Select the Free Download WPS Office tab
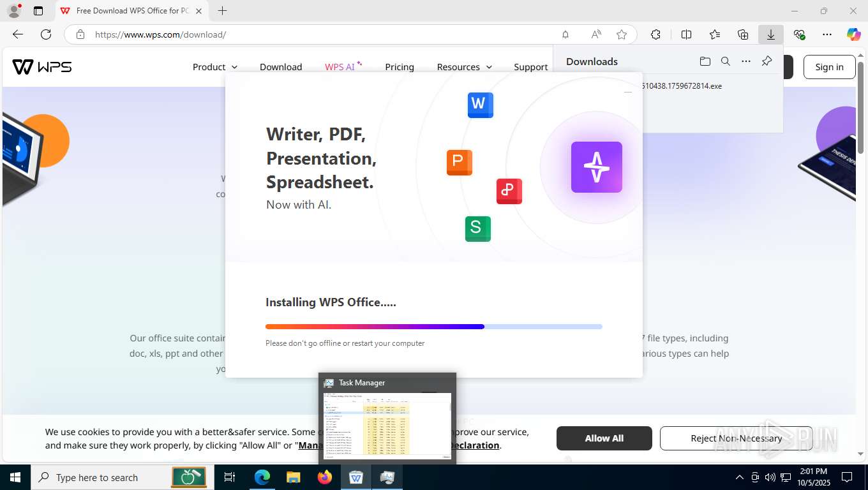Viewport: 868px width, 490px height. (131, 11)
